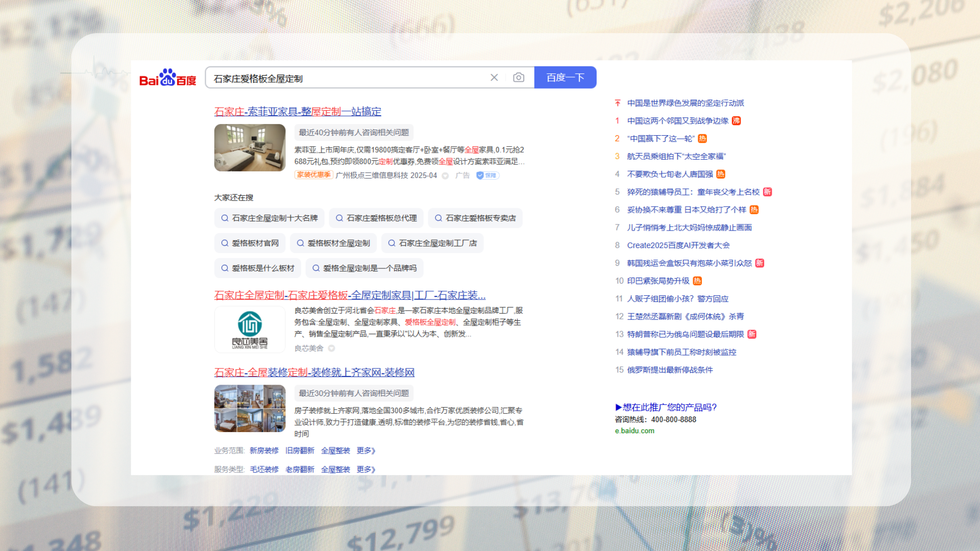
Task: Open hot topic “中国赢下了这一轮”
Action: click(661, 139)
